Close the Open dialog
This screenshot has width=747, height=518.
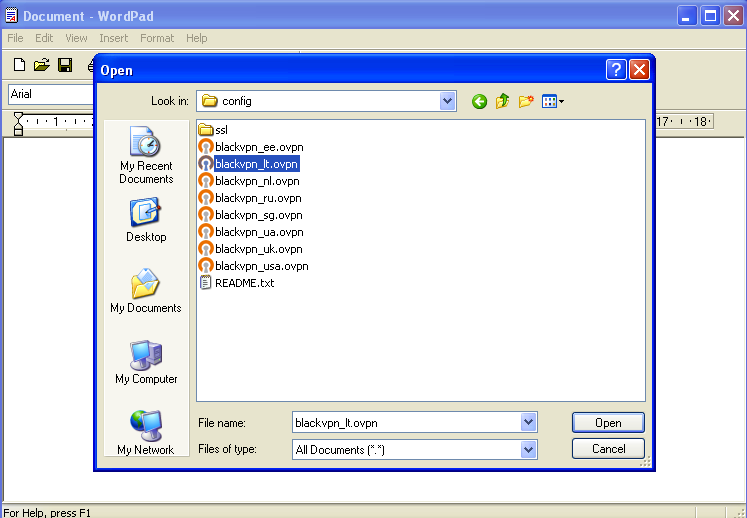point(639,70)
